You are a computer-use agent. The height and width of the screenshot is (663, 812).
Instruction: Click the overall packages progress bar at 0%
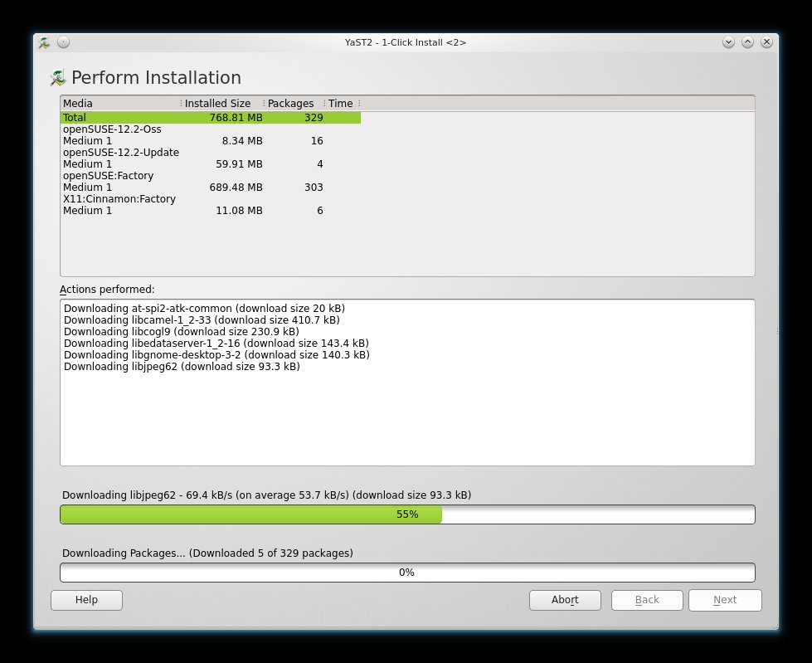tap(407, 573)
